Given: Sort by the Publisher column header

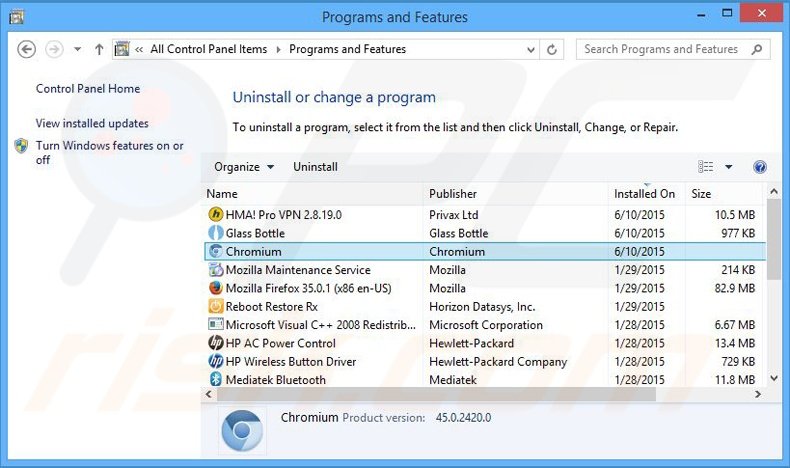Looking at the screenshot, I should coord(515,194).
